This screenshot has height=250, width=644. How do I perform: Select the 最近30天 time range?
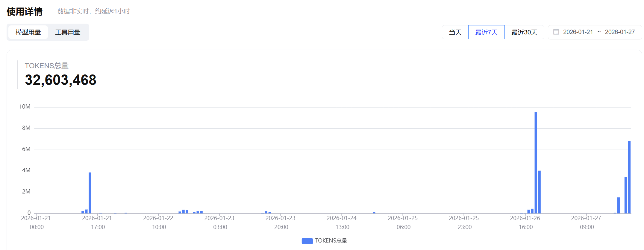coord(524,32)
